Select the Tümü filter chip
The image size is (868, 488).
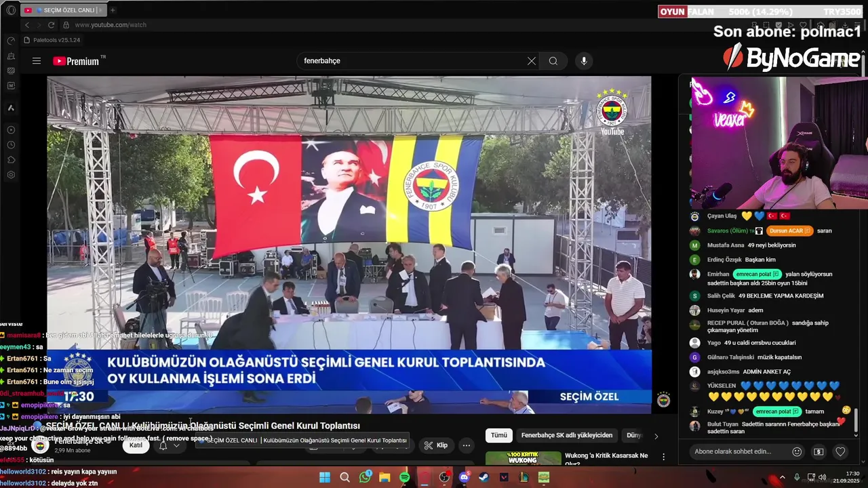click(498, 435)
